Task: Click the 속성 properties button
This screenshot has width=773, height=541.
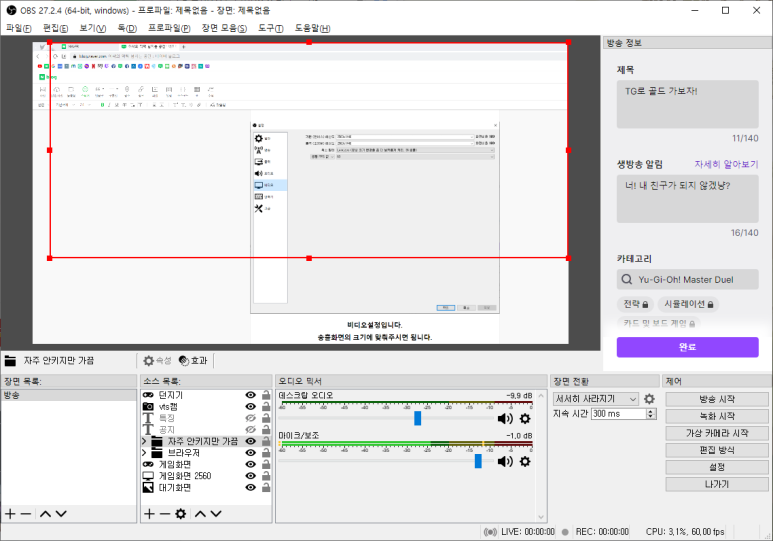Action: point(157,361)
